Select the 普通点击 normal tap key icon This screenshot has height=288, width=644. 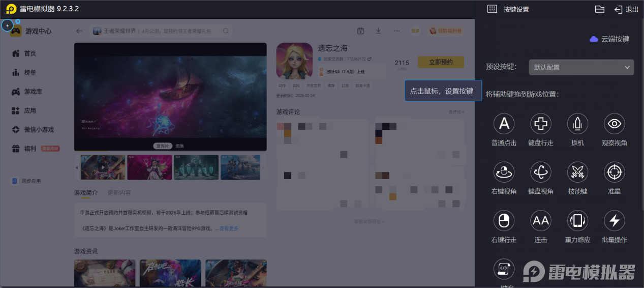point(504,124)
